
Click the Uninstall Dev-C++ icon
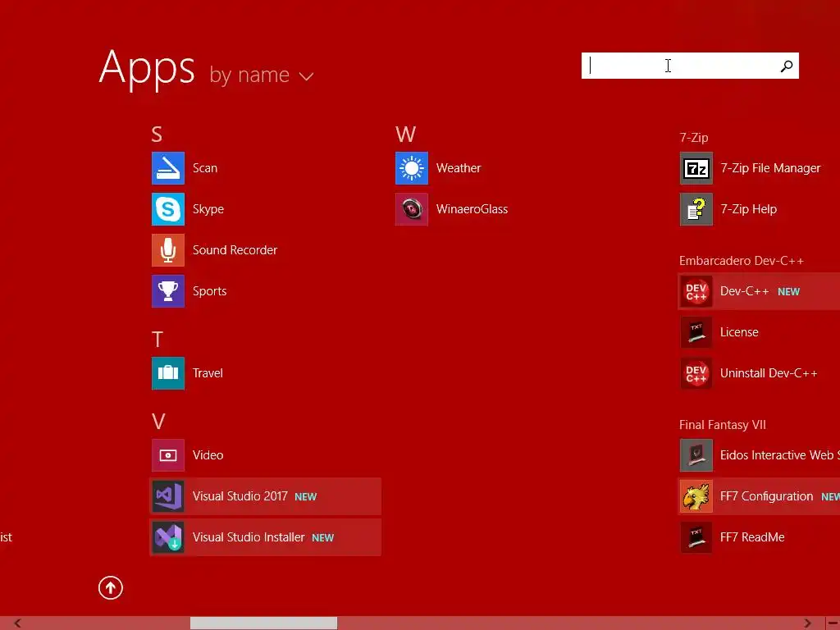696,373
